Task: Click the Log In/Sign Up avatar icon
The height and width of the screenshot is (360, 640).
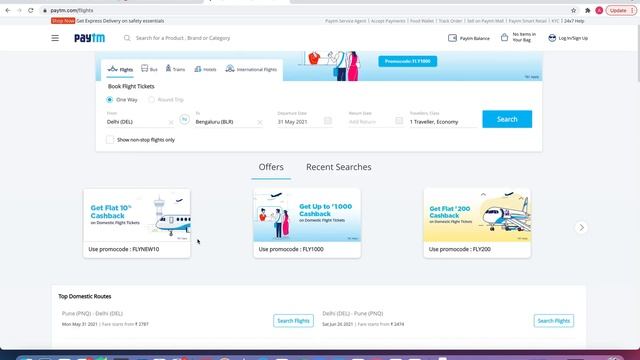Action: (552, 38)
